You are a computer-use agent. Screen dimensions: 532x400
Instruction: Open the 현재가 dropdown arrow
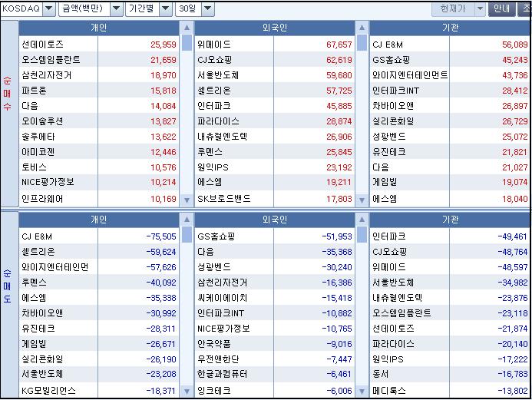coord(480,8)
